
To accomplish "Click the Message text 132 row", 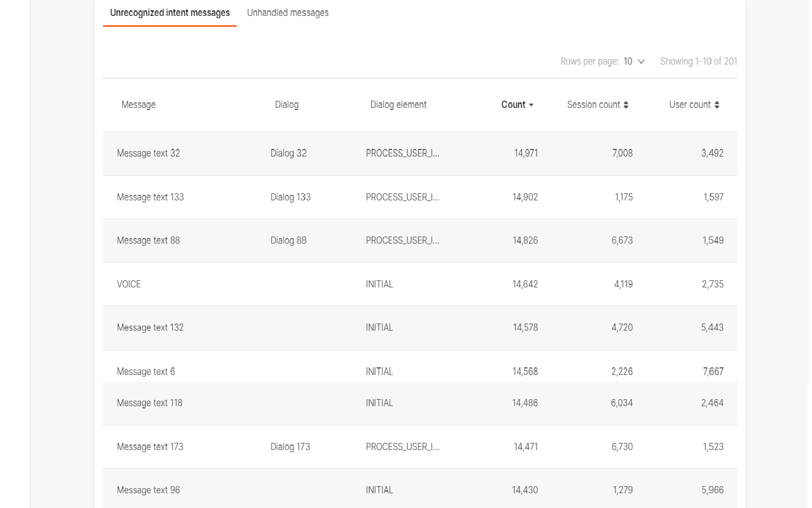I will tap(150, 327).
